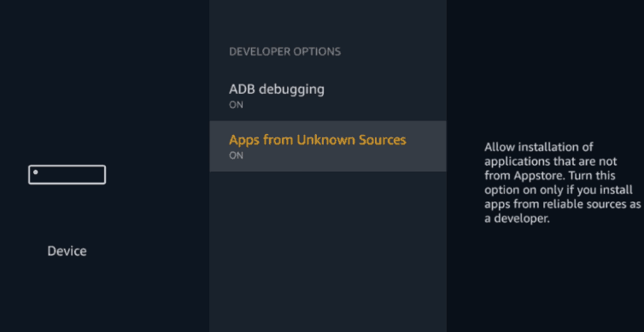Click 'Allow installation of' help text line
Viewport: 644px width, 332px height.
[538, 147]
